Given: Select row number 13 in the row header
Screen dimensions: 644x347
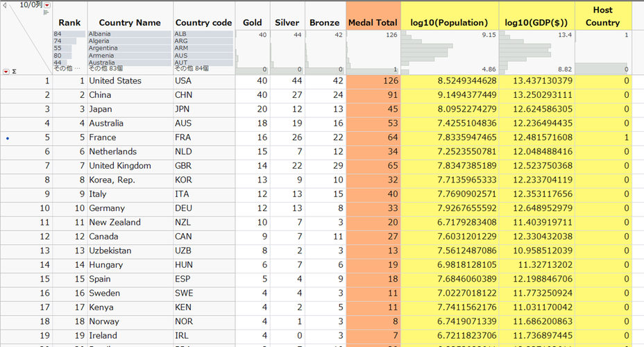Looking at the screenshot, I should pyautogui.click(x=26, y=251).
